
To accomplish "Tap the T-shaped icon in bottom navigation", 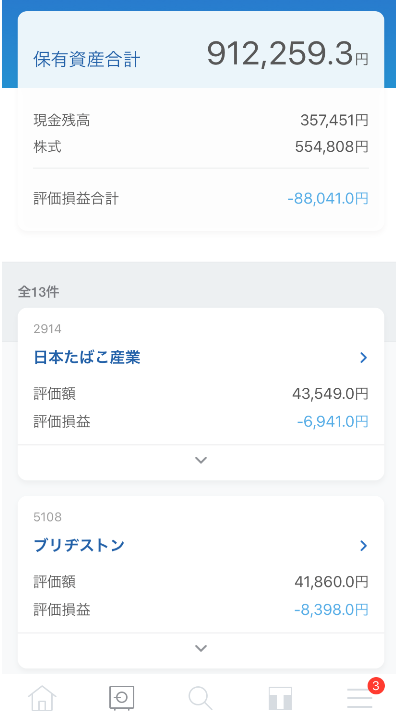I will [x=280, y=698].
